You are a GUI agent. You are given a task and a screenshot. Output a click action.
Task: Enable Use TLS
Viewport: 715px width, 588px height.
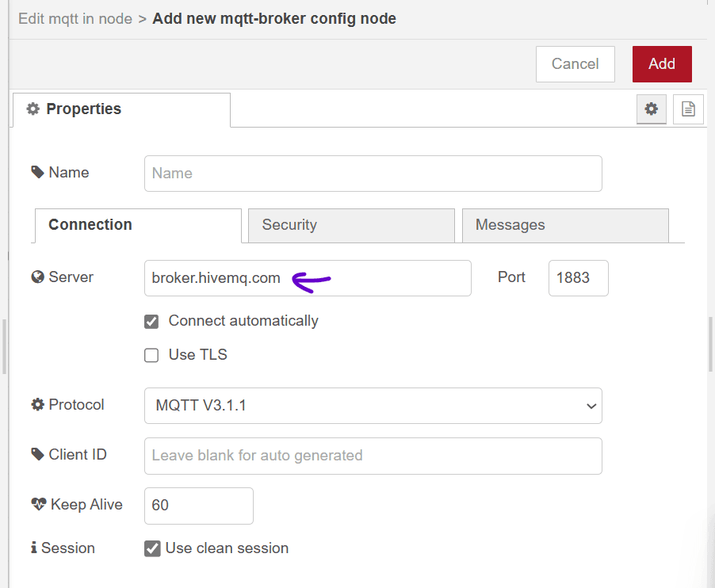point(151,355)
